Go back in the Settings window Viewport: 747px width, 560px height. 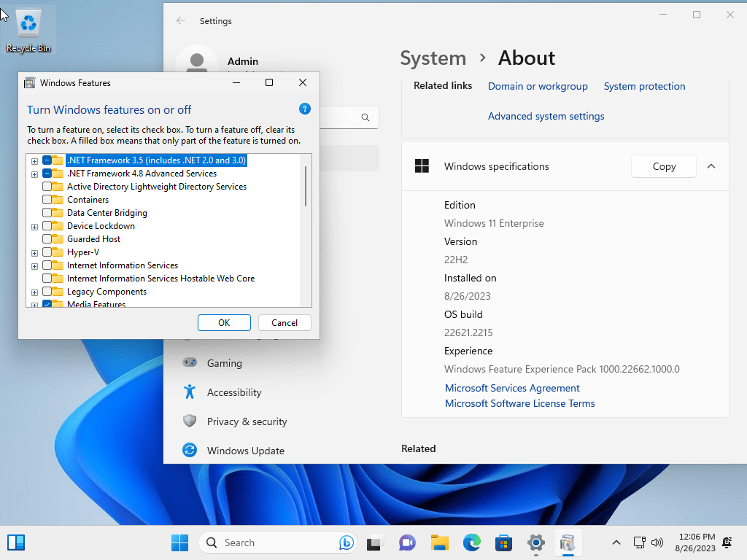pos(181,20)
